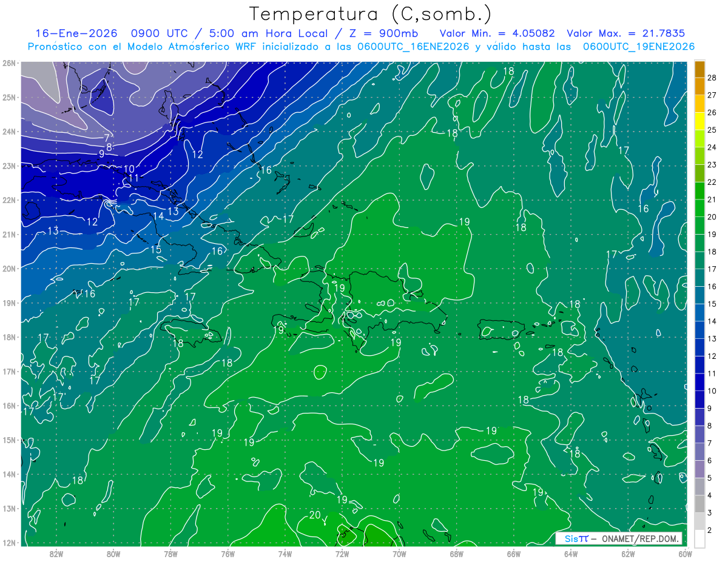Click the contour label "11" on the map
This screenshot has width=728, height=562.
point(134,178)
